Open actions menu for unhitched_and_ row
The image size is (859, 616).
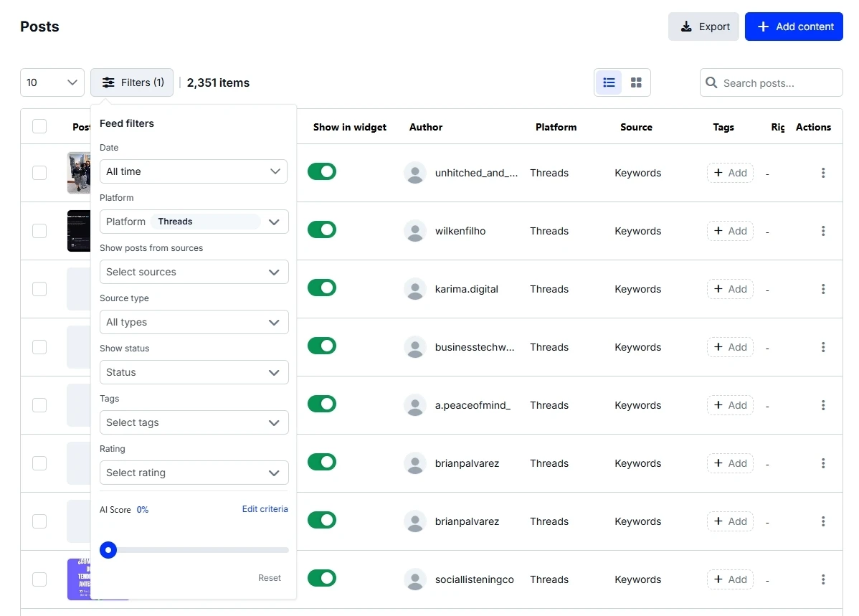click(x=823, y=173)
